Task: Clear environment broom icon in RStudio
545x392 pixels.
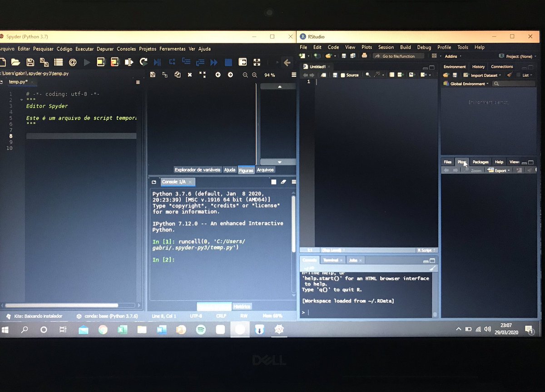Action: (510, 75)
